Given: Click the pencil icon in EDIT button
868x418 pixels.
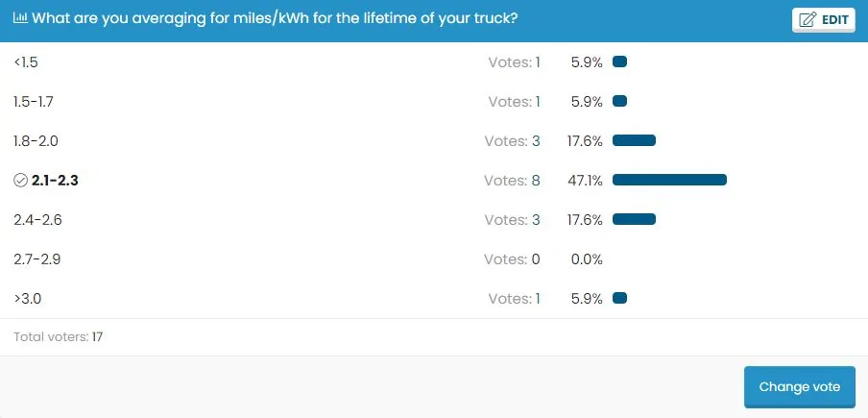Looking at the screenshot, I should pos(808,19).
